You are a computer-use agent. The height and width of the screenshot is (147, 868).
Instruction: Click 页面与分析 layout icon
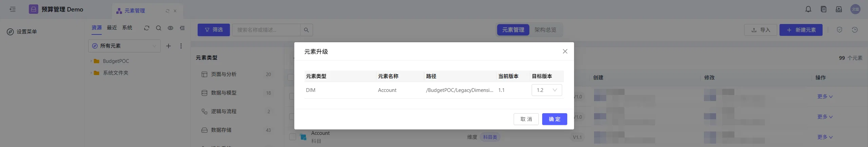tap(204, 74)
